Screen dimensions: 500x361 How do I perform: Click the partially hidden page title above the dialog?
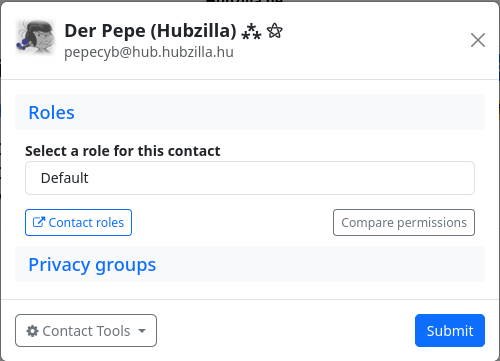tap(244, 1)
